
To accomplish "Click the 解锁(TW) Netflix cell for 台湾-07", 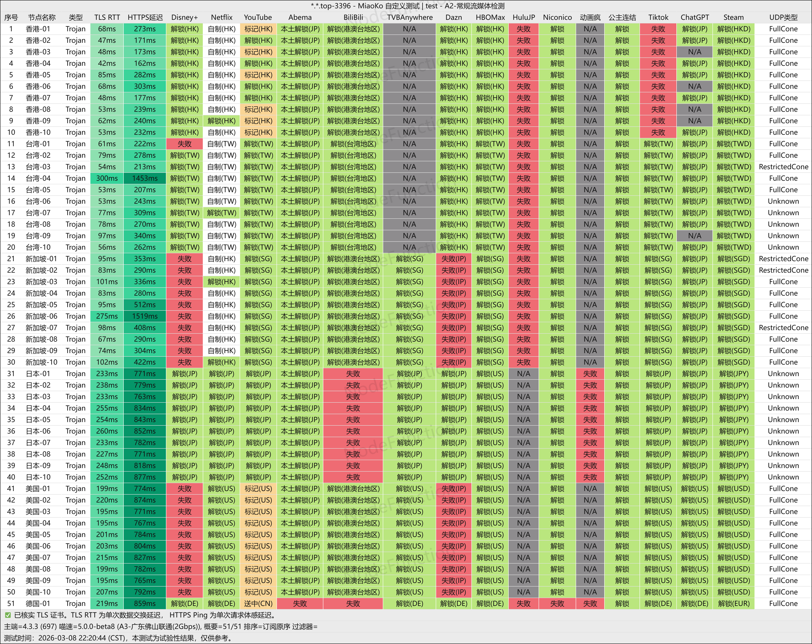I will 221,213.
